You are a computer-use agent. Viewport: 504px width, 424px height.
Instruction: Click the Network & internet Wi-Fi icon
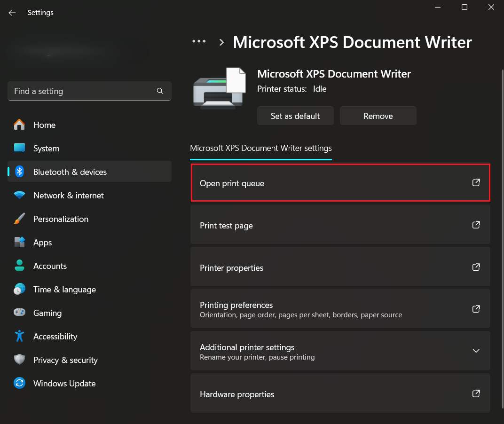[x=19, y=196]
